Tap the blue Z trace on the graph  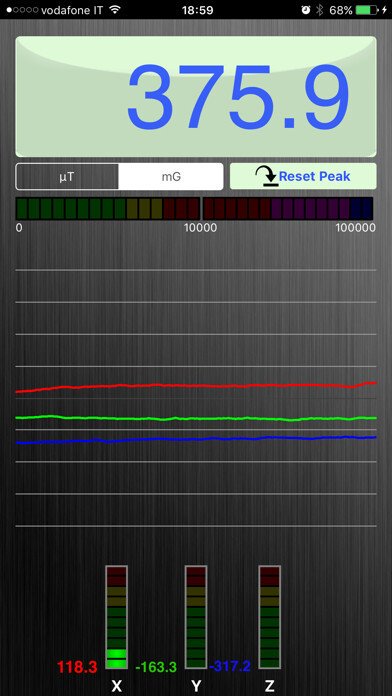tap(196, 439)
